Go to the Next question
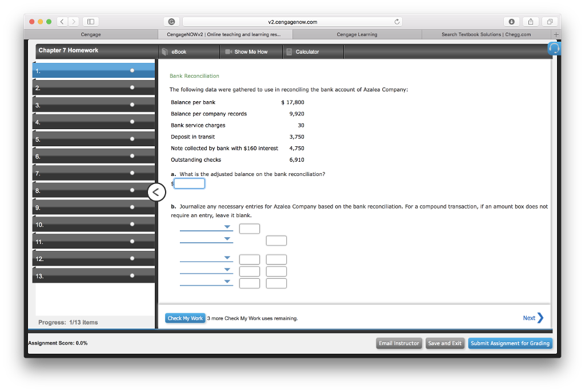 coord(533,318)
